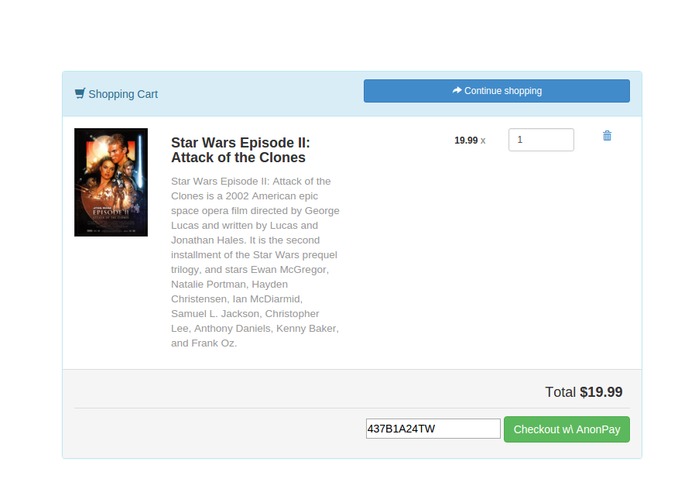Click the shopping cart icon in header
Image resolution: width=695 pixels, height=494 pixels.
tap(80, 93)
